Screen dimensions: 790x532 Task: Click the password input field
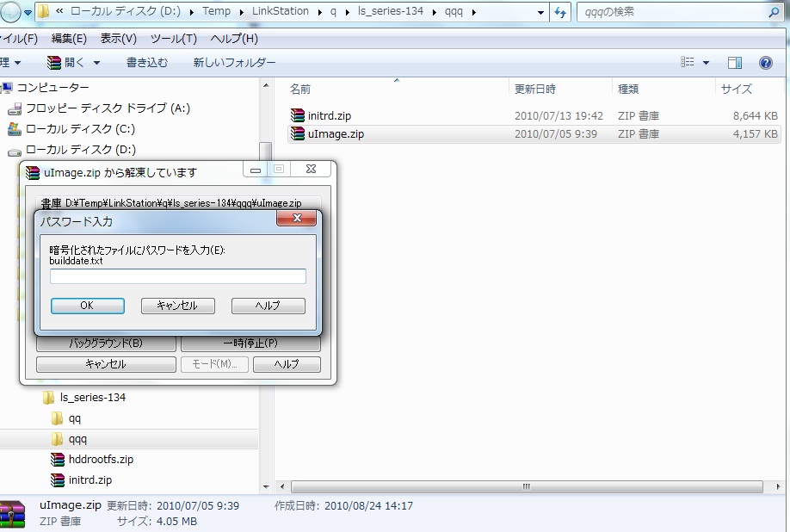coord(178,276)
